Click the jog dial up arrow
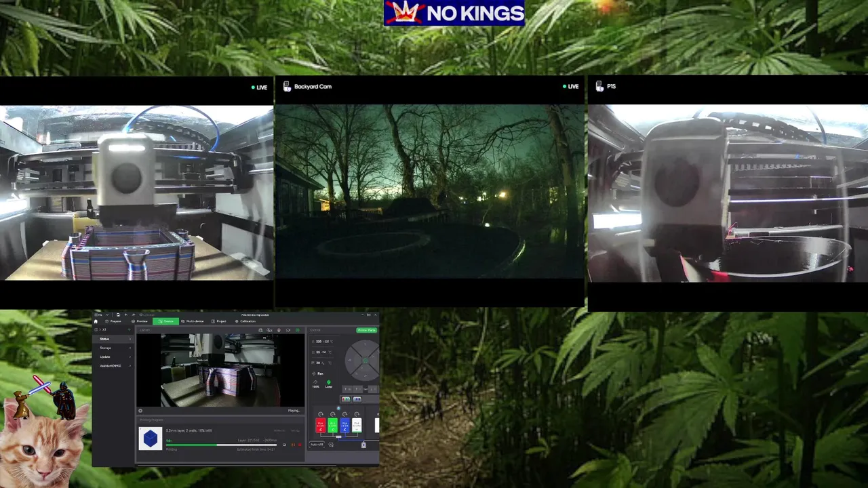Viewport: 868px width, 488px height. click(x=366, y=344)
